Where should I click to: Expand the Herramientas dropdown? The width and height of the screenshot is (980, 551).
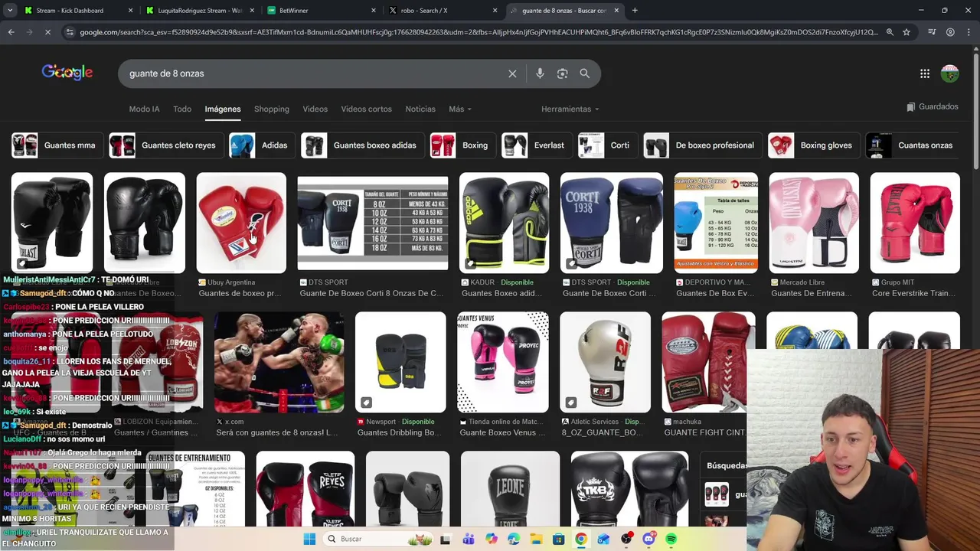point(570,109)
